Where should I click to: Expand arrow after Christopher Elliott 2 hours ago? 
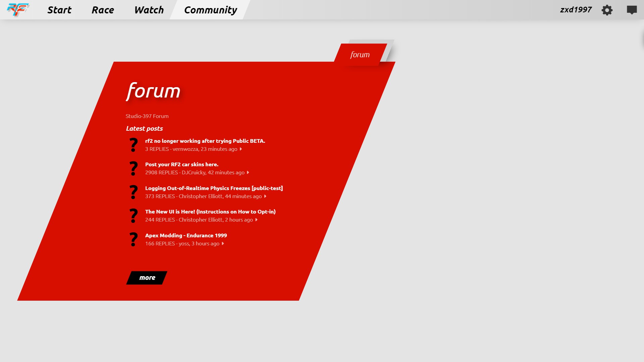point(257,220)
